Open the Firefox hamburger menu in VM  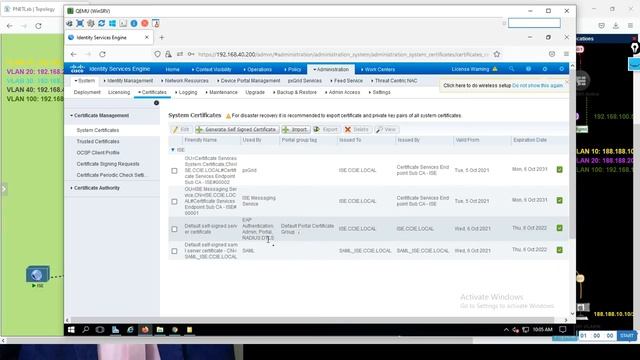[x=566, y=54]
